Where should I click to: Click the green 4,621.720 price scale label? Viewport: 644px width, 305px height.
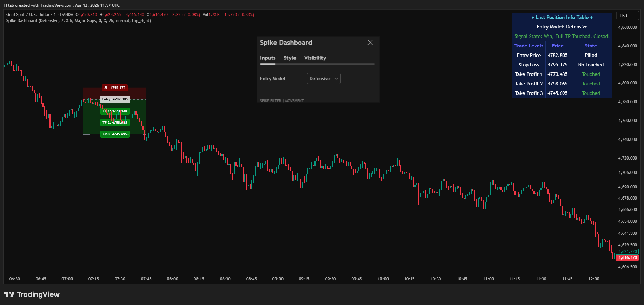click(x=628, y=252)
